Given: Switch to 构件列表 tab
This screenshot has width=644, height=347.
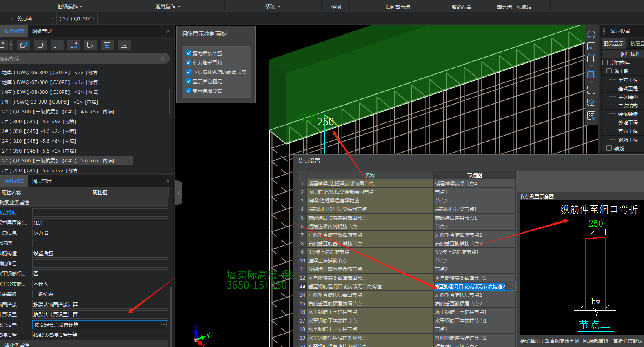Looking at the screenshot, I should [14, 31].
